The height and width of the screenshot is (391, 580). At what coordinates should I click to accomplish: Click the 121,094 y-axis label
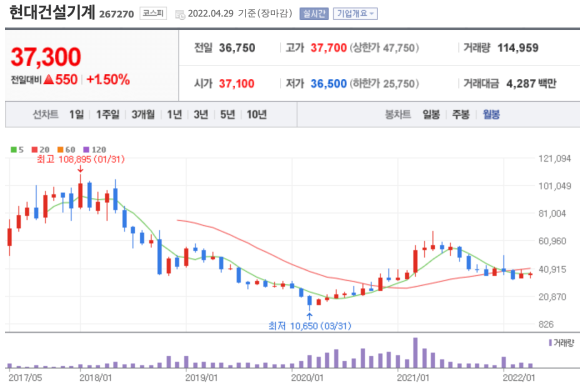coord(554,159)
